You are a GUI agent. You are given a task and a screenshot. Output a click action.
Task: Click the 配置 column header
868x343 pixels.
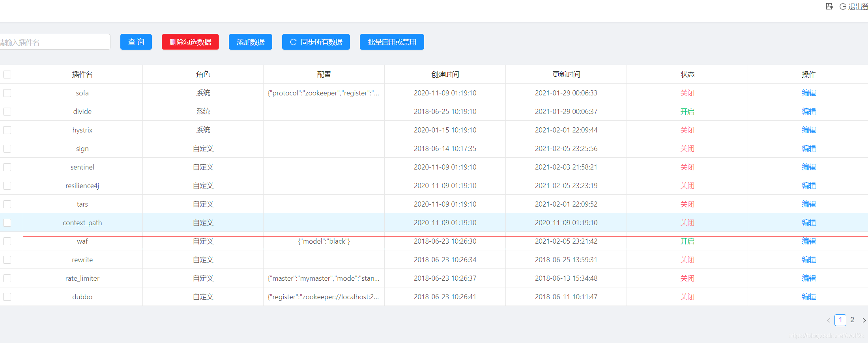[324, 75]
